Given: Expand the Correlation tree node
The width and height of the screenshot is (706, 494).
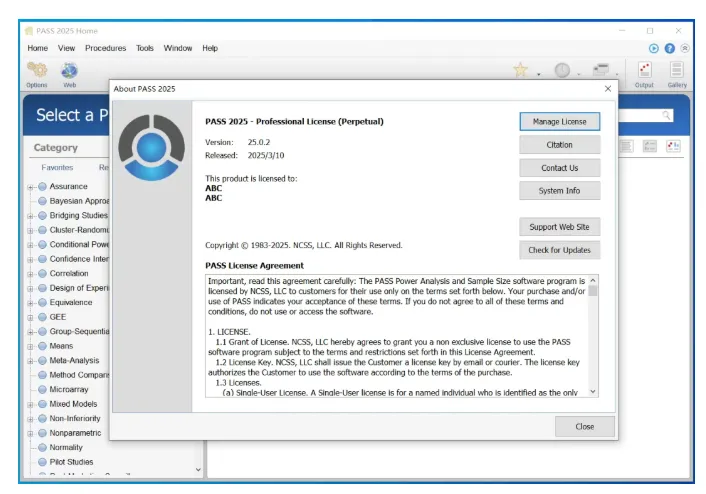Looking at the screenshot, I should pyautogui.click(x=30, y=274).
